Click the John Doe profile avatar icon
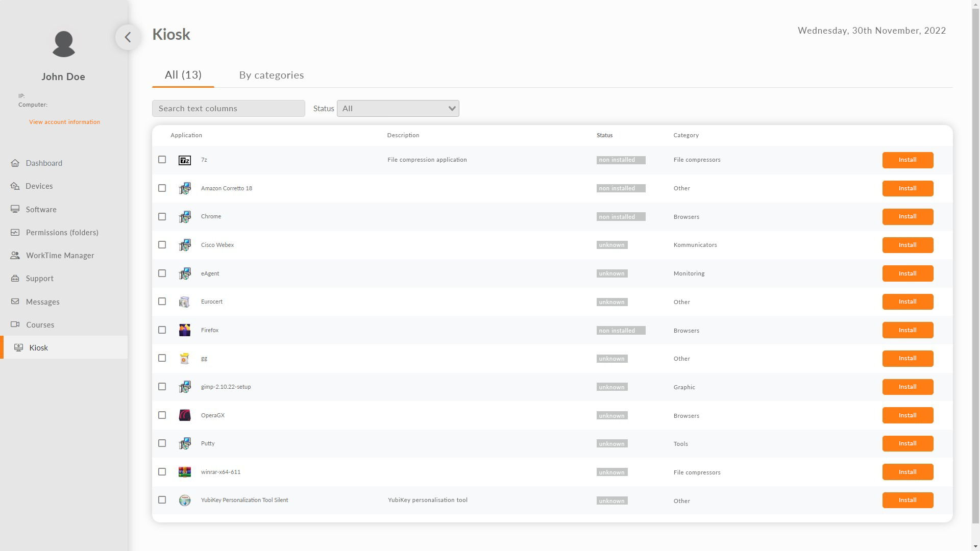Image resolution: width=980 pixels, height=551 pixels. point(64,44)
